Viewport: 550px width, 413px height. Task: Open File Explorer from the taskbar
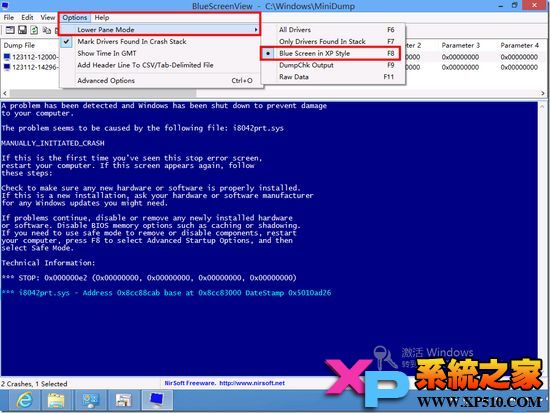[x=56, y=400]
